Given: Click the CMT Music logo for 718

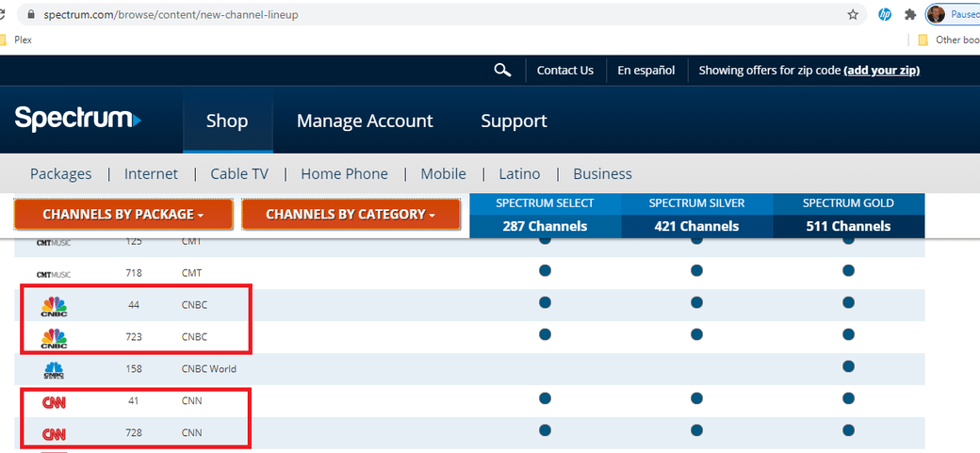Looking at the screenshot, I should pyautogui.click(x=54, y=274).
